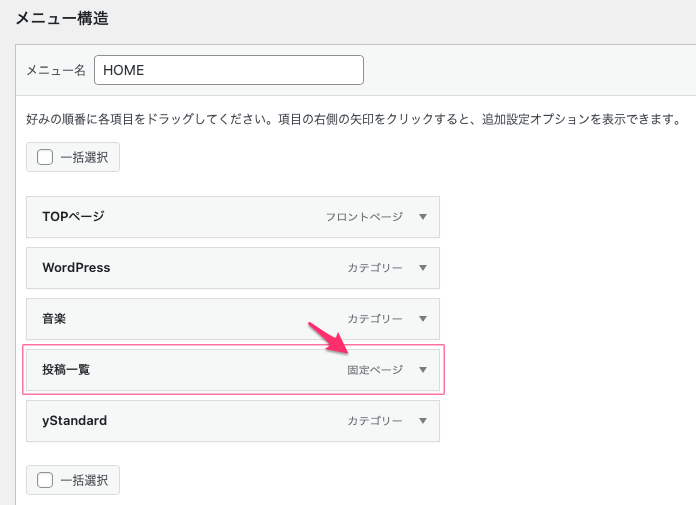Click the カテゴリー label on the yStandard item
The height and width of the screenshot is (505, 696).
click(375, 421)
